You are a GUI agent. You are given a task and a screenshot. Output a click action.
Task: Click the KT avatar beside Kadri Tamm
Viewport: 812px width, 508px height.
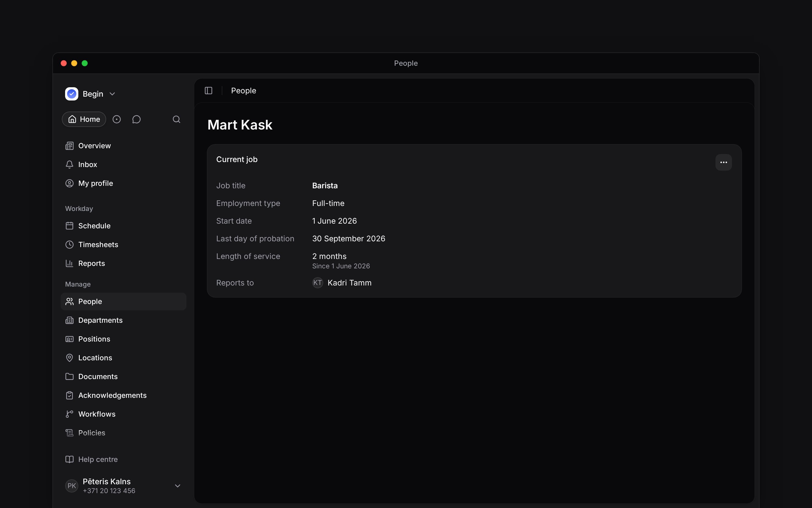(317, 283)
